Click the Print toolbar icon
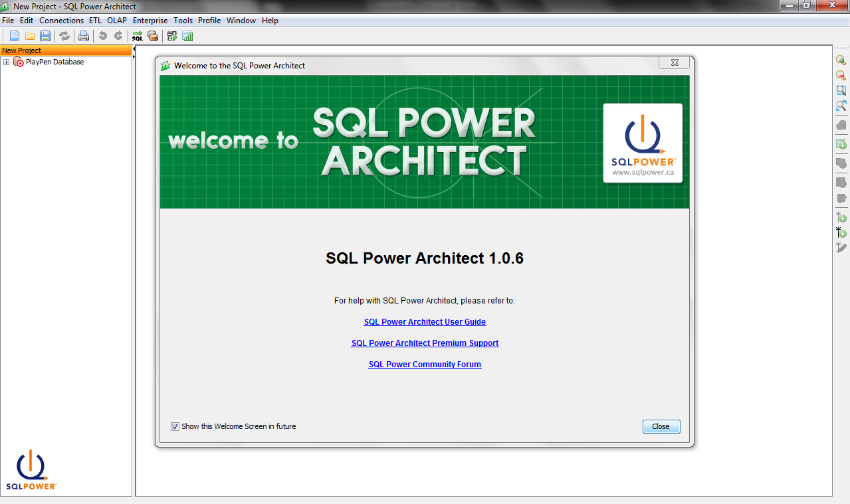This screenshot has width=850, height=504. point(84,36)
